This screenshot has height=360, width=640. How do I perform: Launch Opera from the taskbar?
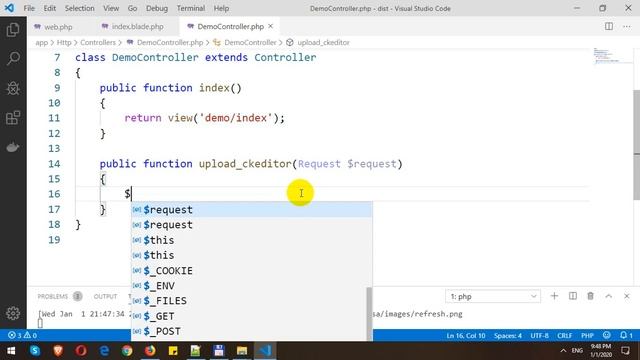81,351
